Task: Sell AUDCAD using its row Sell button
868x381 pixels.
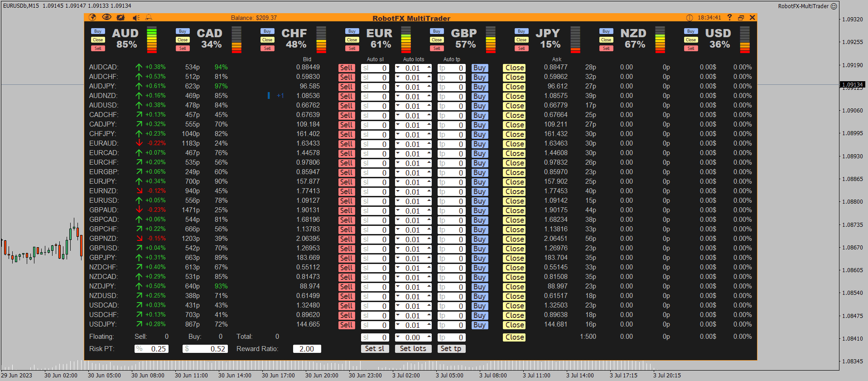Action: [x=347, y=68]
